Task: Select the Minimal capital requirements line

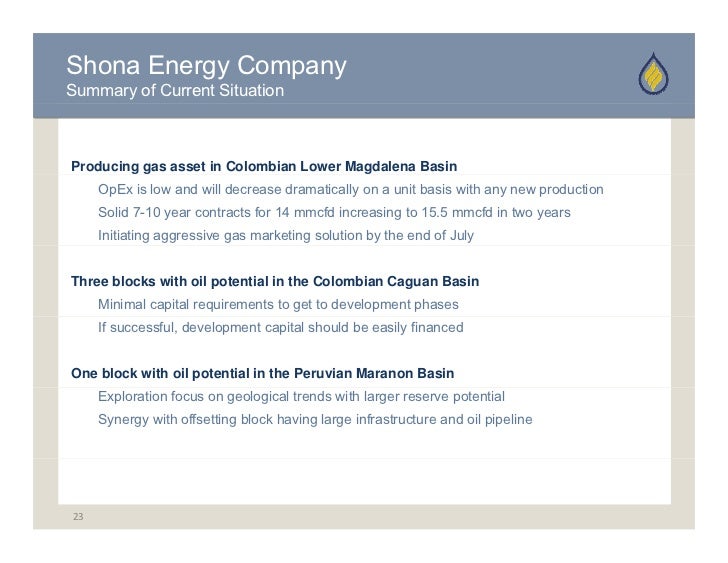Action: pos(278,304)
